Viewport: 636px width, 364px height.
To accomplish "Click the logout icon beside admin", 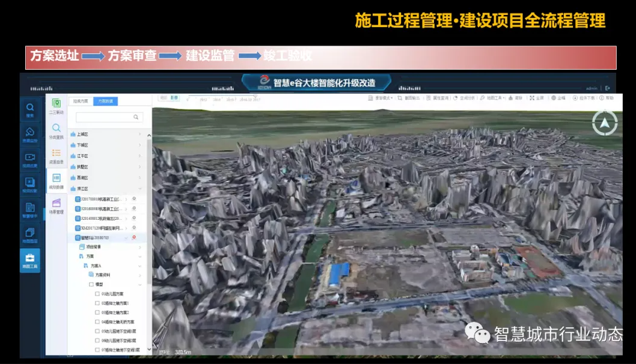I will pos(607,88).
